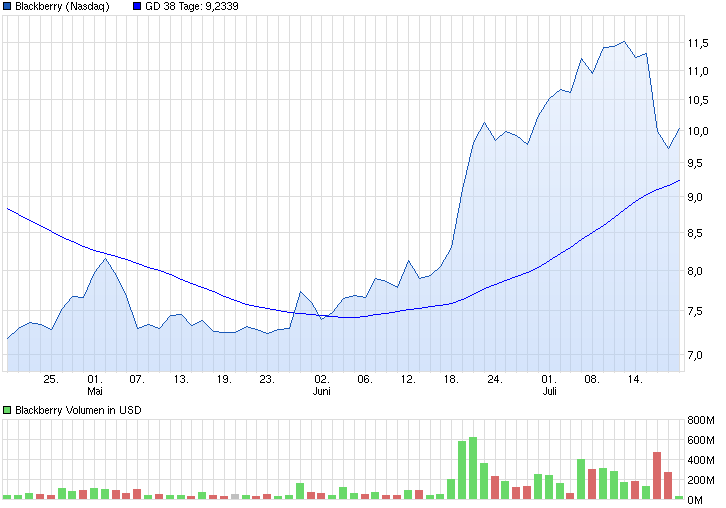Click the 18. date marker on x-axis
This screenshot has width=726, height=508.
click(451, 379)
